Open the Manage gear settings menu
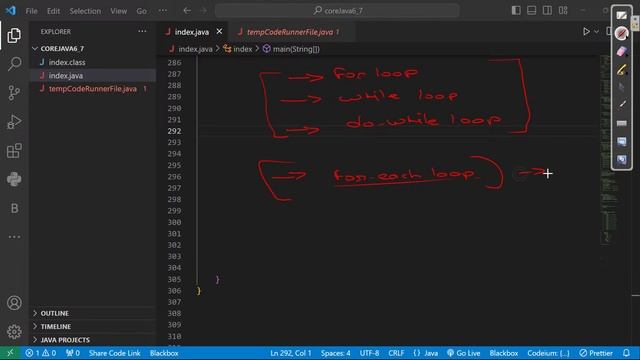The width and height of the screenshot is (640, 360). 14,331
